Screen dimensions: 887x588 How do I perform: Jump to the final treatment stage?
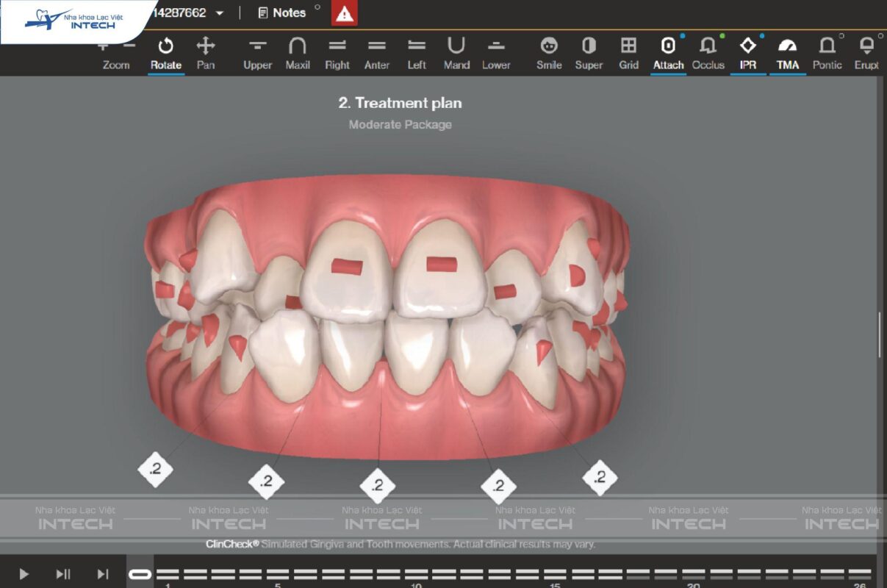pyautogui.click(x=103, y=574)
